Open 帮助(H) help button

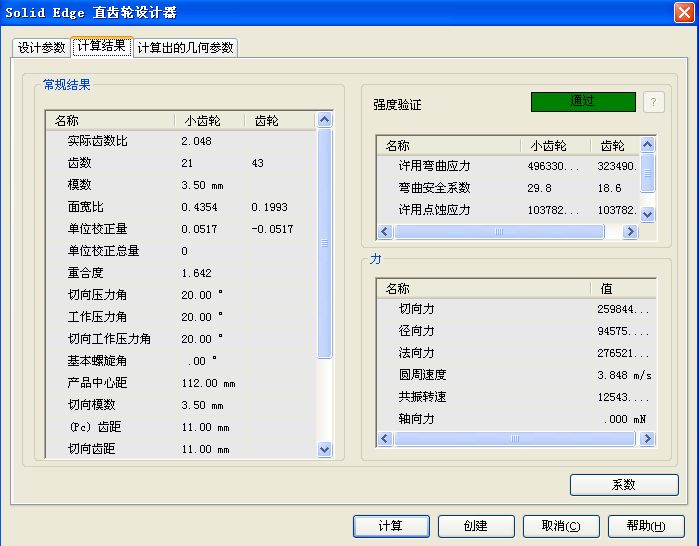646,526
